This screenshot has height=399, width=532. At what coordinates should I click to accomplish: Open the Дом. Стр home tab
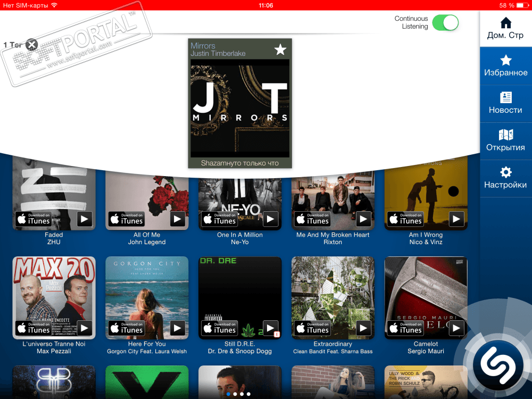pyautogui.click(x=505, y=29)
